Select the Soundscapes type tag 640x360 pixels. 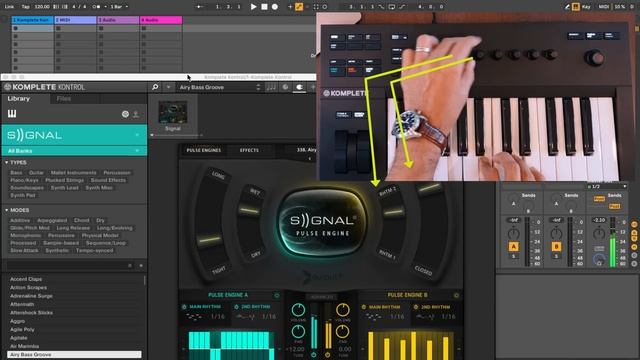point(27,188)
